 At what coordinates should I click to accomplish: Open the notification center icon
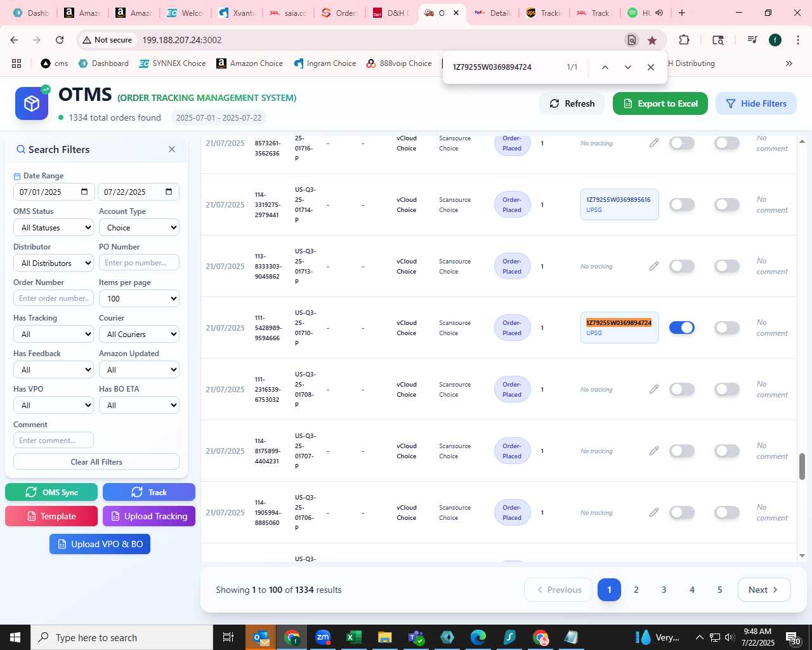coord(794,637)
